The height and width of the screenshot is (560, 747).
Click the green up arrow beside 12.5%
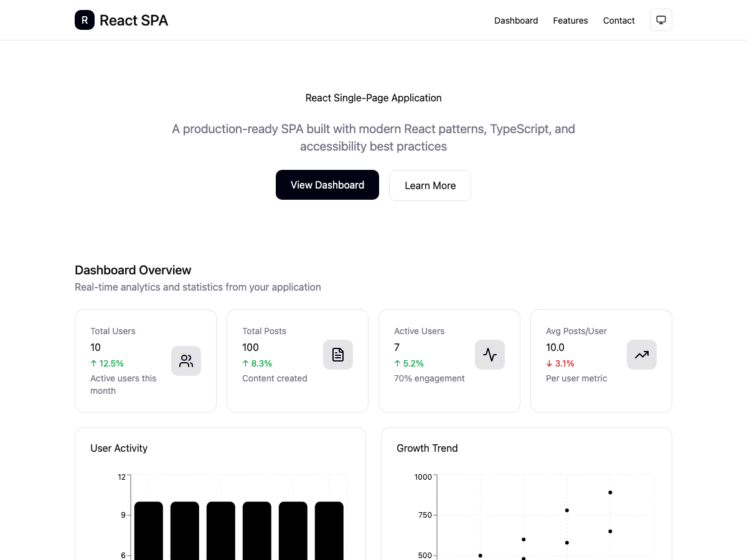tap(94, 363)
